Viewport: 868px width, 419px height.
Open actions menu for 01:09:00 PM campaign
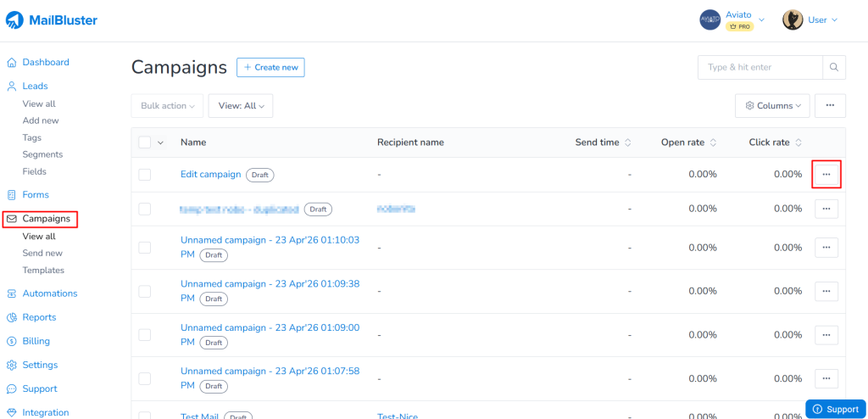[x=826, y=335]
